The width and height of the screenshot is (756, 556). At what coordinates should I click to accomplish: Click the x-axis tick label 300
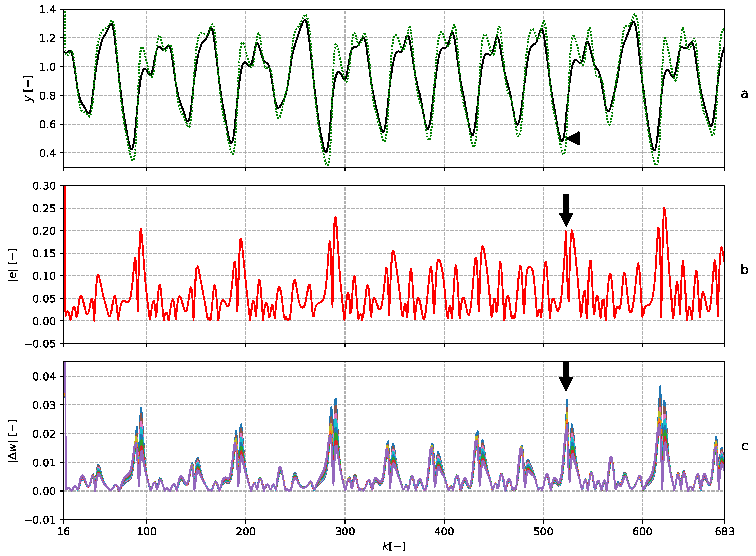(345, 532)
